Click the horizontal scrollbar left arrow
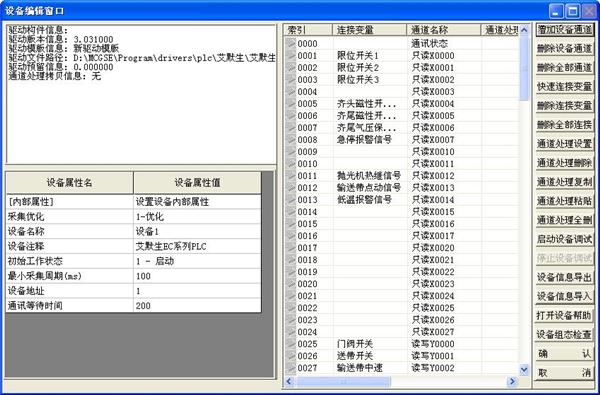This screenshot has height=395, width=600. 289,381
